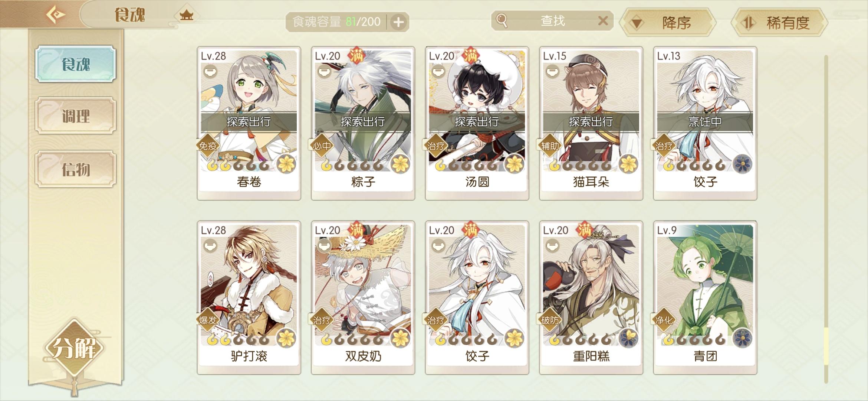Click the search magnifier icon
Screen dimensions: 868x401
coord(502,20)
